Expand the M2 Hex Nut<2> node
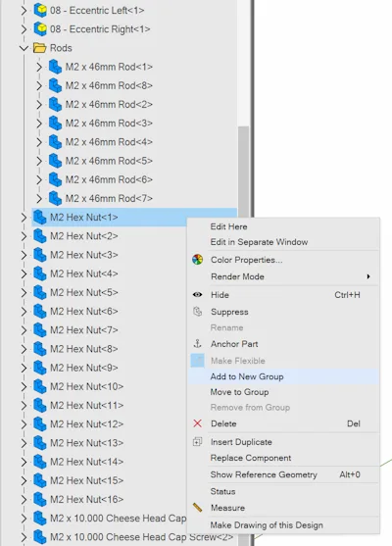The image size is (392, 546). coord(24,235)
